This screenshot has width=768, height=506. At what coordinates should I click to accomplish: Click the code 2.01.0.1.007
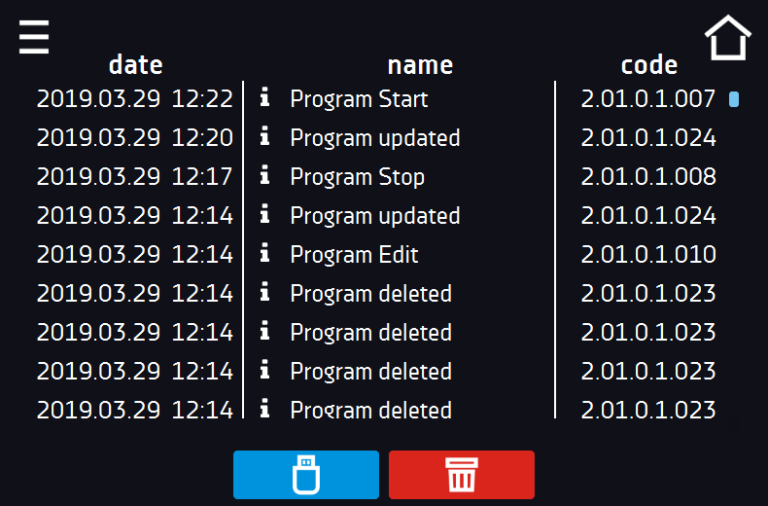pos(648,99)
